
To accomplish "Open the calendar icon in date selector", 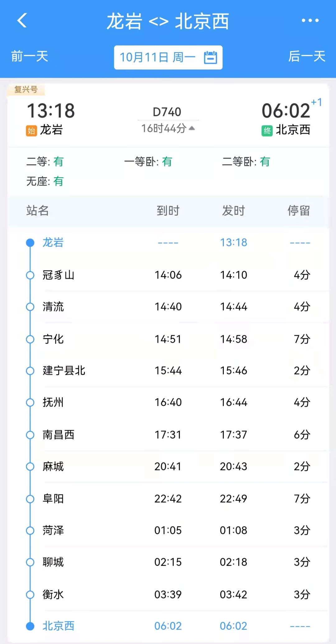I will click(211, 58).
